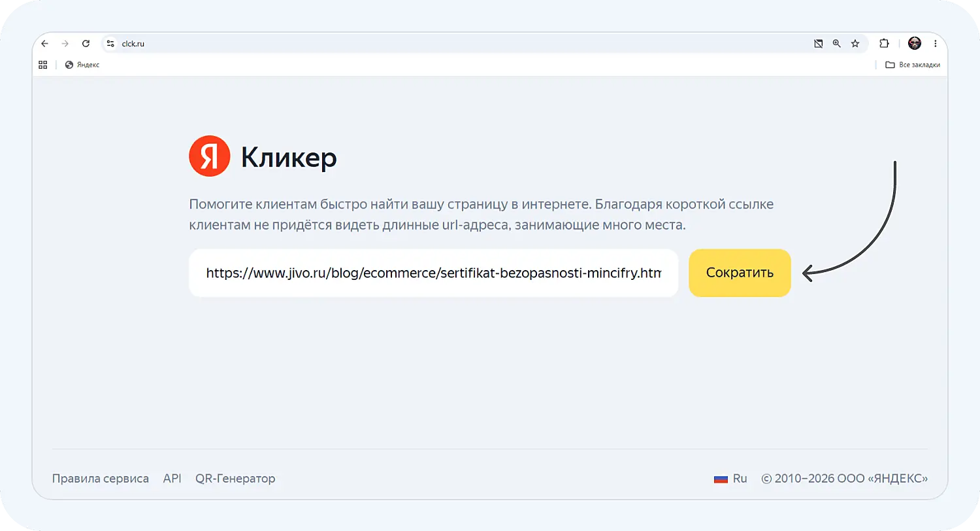980x531 pixels.
Task: Open the browser three-dot menu
Action: point(936,44)
